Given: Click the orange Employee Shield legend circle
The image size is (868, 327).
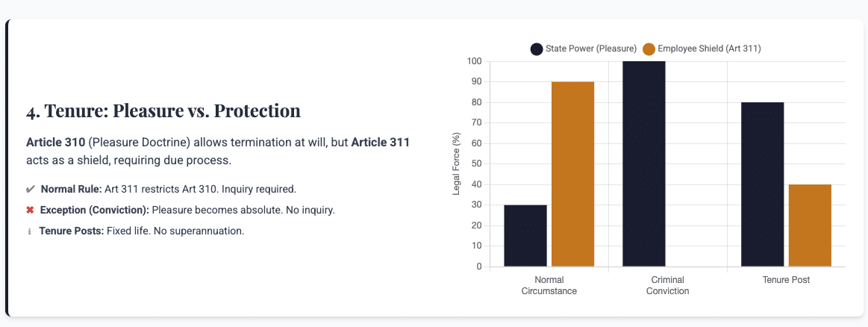Looking at the screenshot, I should 649,49.
